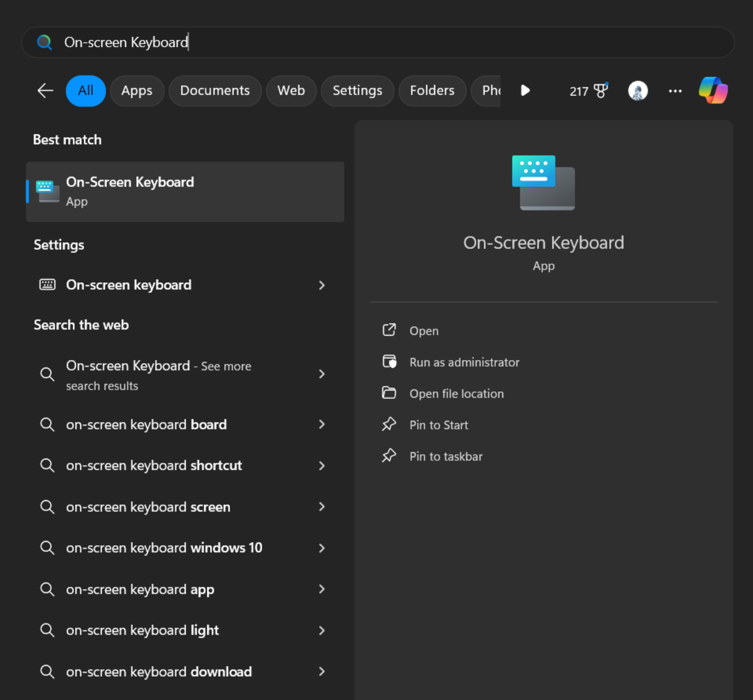The height and width of the screenshot is (700, 753).
Task: Launch Copilot from the colorful icon
Action: click(x=713, y=90)
